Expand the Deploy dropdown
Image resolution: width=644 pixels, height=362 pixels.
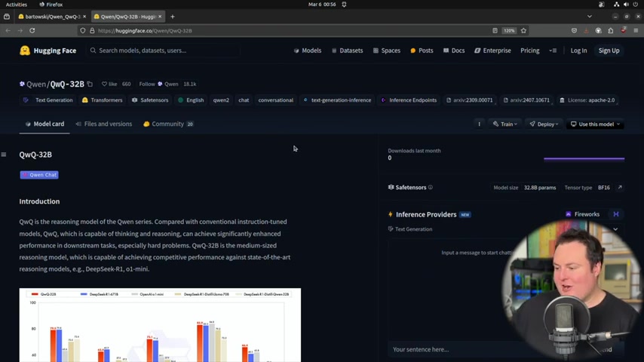[x=544, y=124]
